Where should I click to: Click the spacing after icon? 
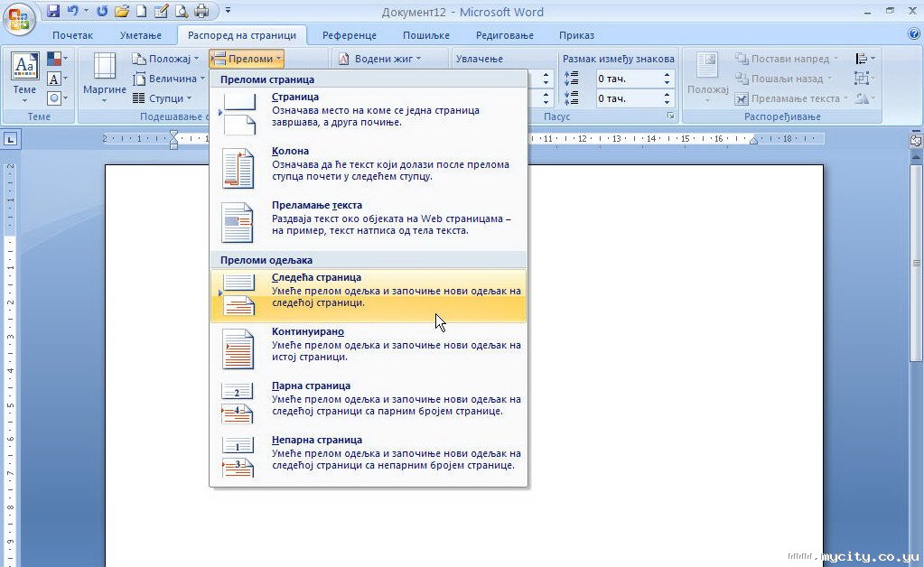(572, 98)
